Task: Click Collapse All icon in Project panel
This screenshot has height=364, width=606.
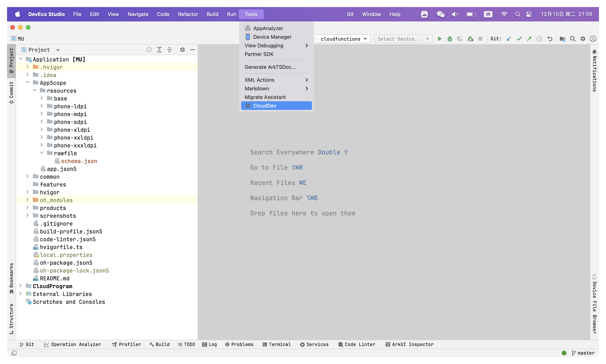Action: [x=170, y=50]
